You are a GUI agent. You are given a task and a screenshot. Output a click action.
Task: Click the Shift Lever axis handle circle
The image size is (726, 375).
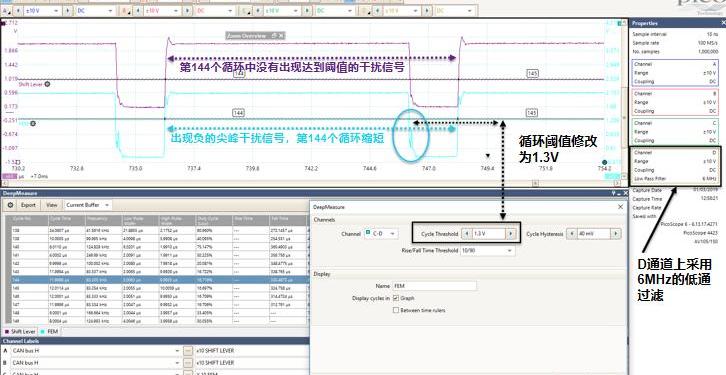47,84
